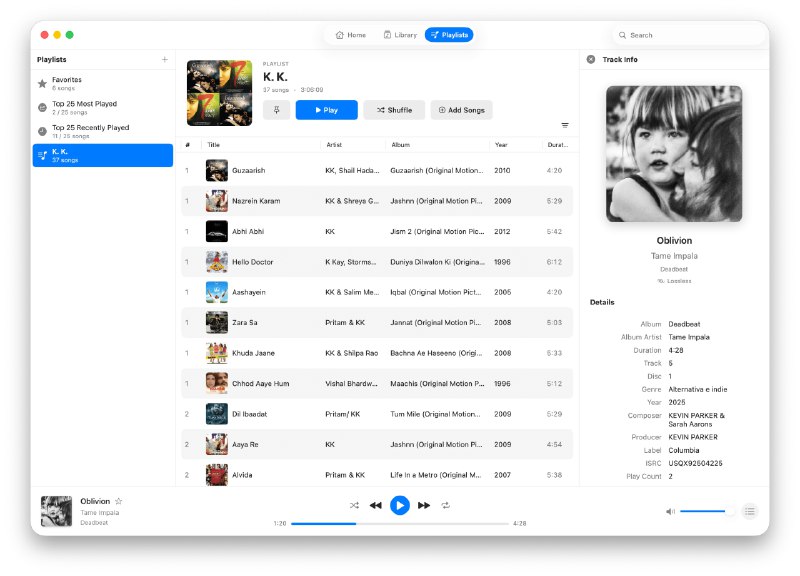
Task: Skip to the next track
Action: pyautogui.click(x=423, y=506)
